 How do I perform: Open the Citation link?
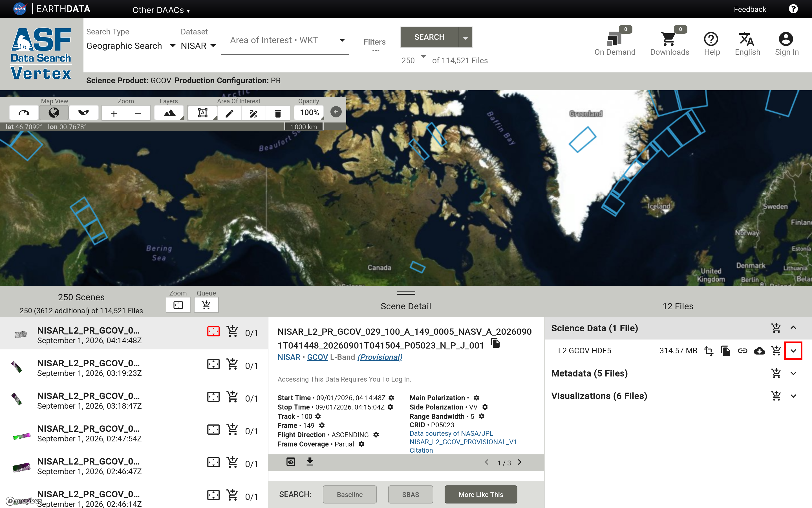421,450
